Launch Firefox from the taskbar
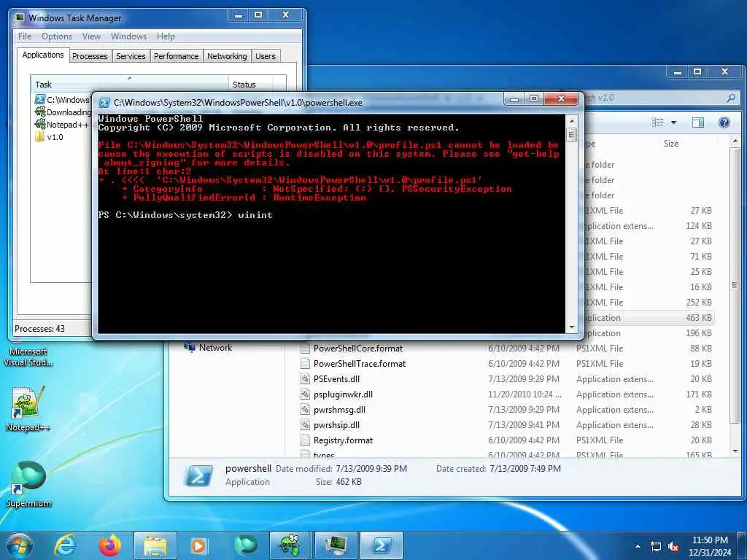 109,545
